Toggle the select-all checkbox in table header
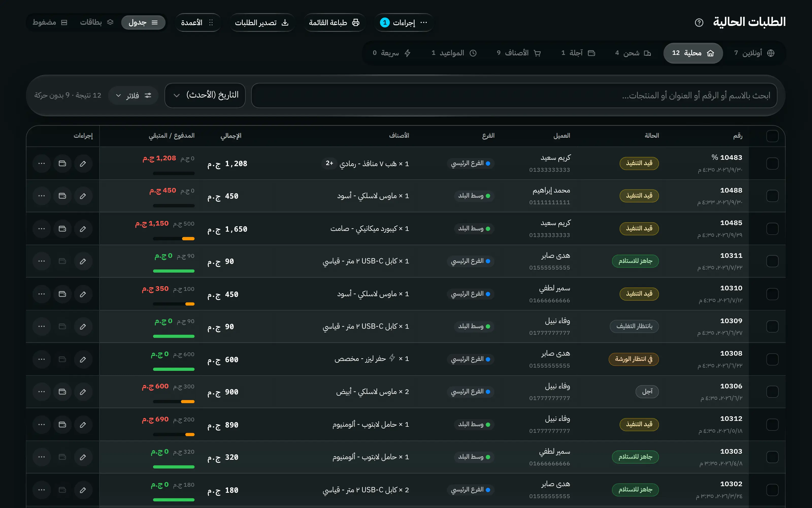The image size is (812, 508). (x=772, y=136)
